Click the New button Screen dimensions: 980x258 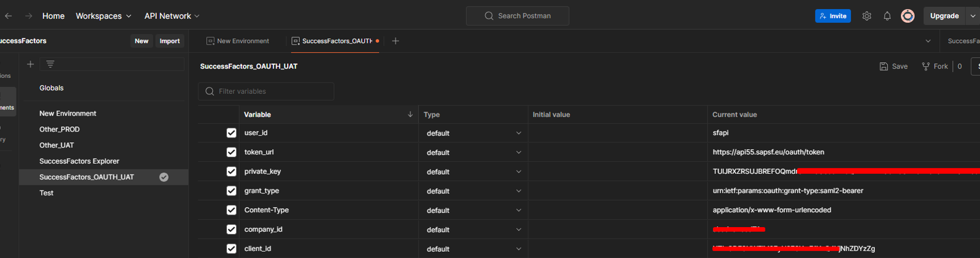coord(141,41)
